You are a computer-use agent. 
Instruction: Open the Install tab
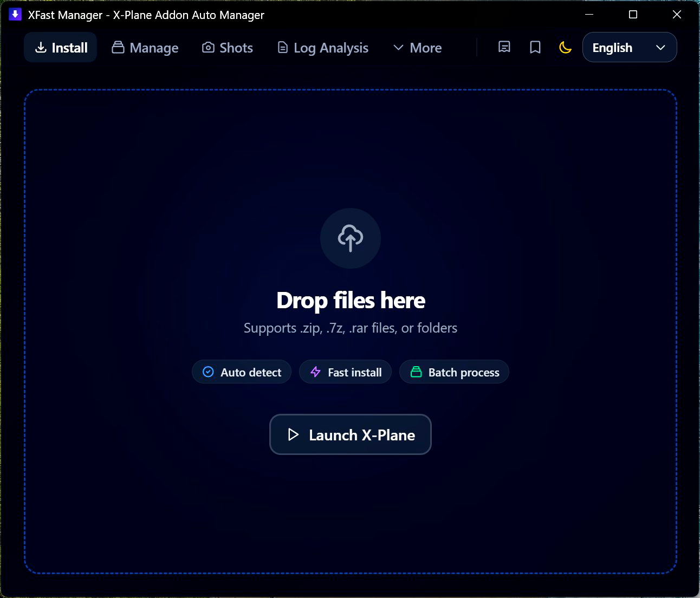pyautogui.click(x=61, y=48)
